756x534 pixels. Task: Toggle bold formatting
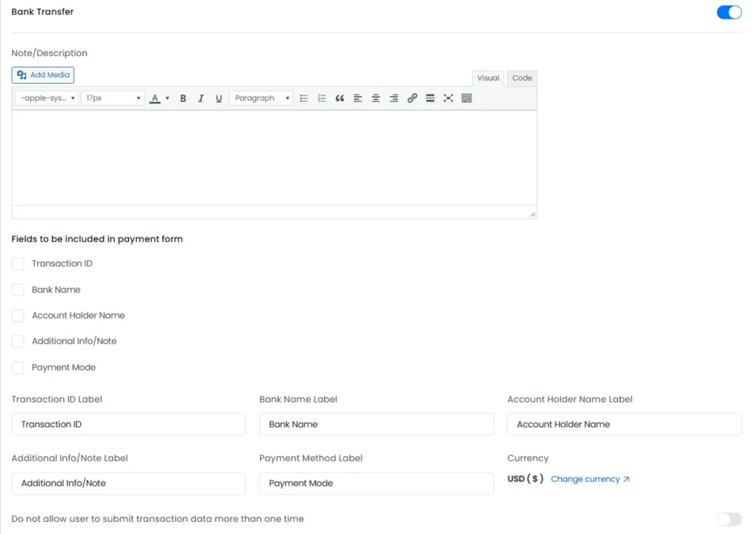pyautogui.click(x=183, y=98)
